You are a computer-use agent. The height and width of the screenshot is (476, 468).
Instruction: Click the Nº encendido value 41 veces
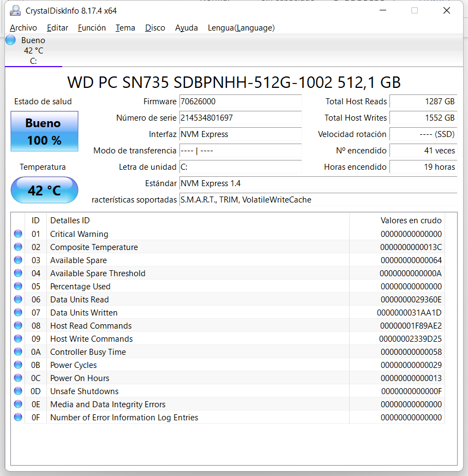pyautogui.click(x=423, y=151)
